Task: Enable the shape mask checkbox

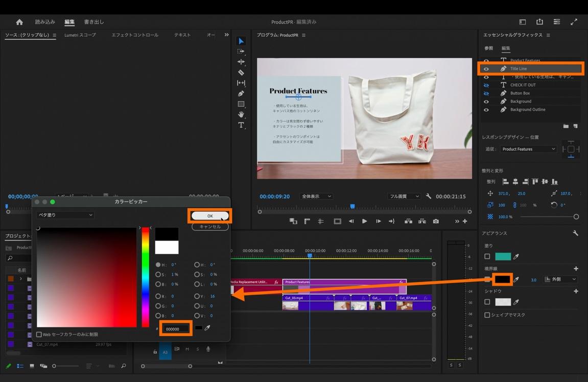Action: 487,315
